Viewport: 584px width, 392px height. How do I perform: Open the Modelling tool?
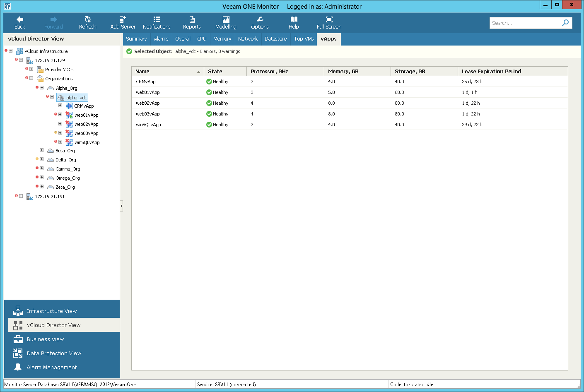coord(226,23)
